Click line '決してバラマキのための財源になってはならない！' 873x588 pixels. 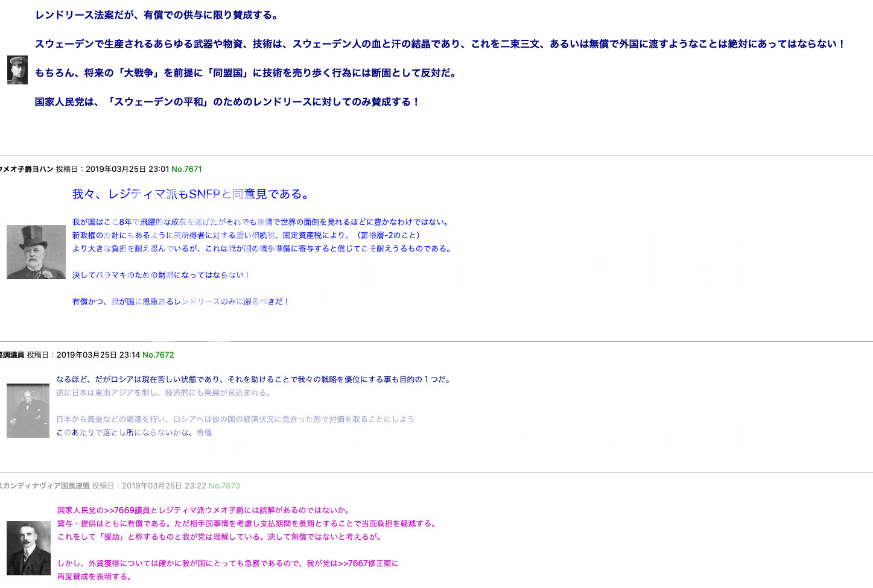(x=162, y=275)
